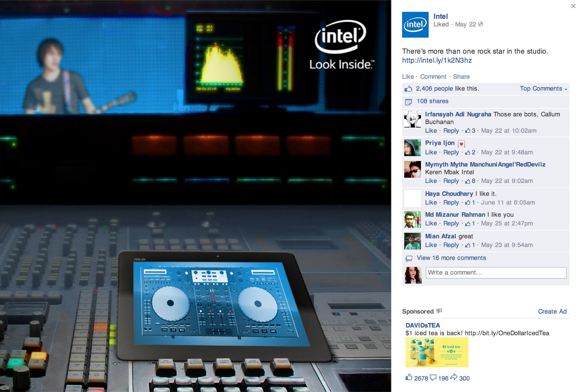Click the public globe icon beside May 22
580x392 pixels.
(481, 24)
